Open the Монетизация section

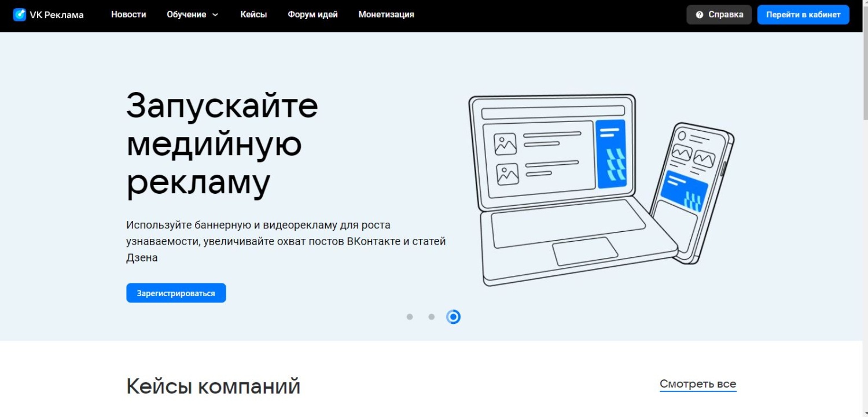pyautogui.click(x=386, y=14)
